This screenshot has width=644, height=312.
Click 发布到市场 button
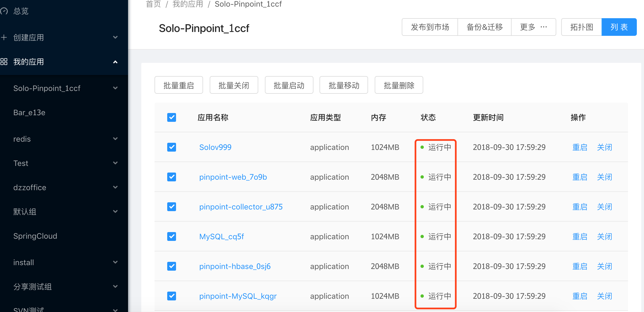430,27
